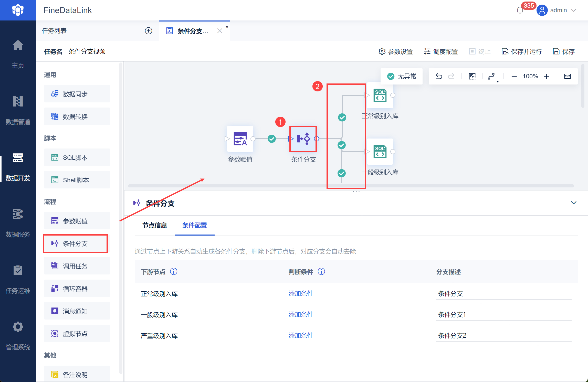
Task: Click the notification bell icon
Action: (x=520, y=10)
